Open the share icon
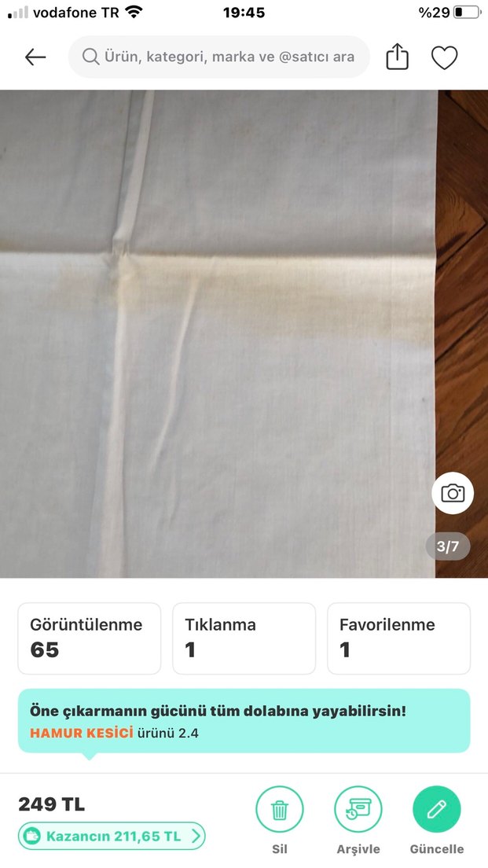488x868 pixels. coord(398,57)
